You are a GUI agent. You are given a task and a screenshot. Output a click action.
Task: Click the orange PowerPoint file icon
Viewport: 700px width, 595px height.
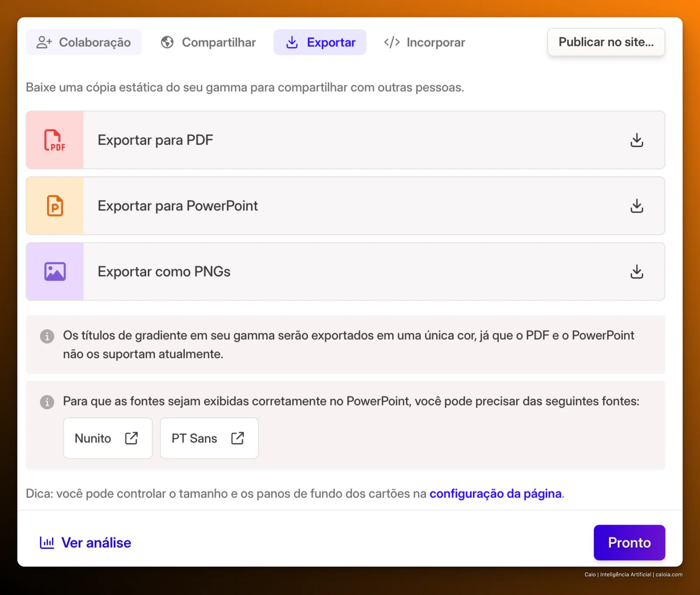[55, 206]
